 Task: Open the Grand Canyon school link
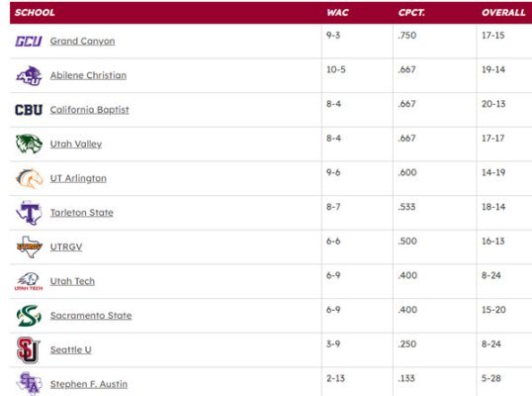tap(82, 42)
